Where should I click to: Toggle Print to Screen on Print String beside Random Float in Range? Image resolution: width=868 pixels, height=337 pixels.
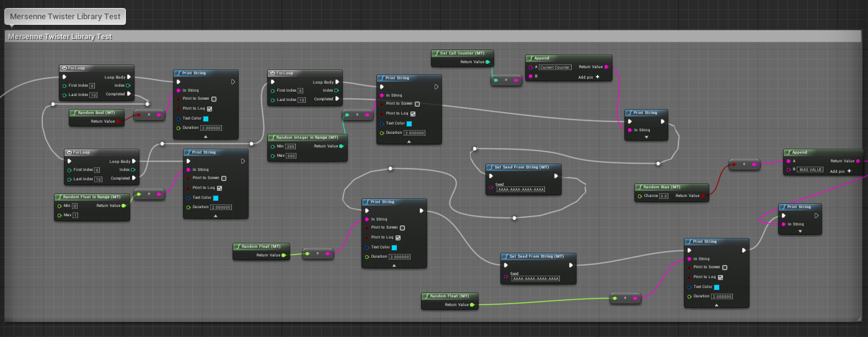pos(224,178)
